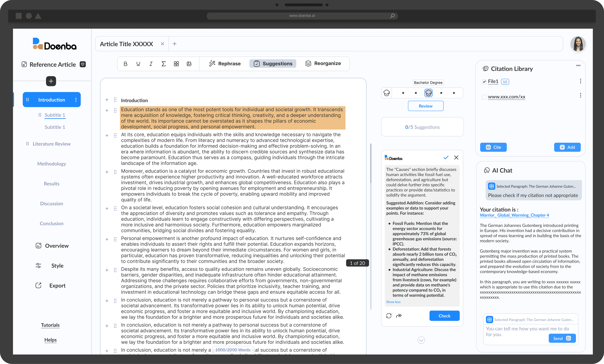The height and width of the screenshot is (364, 604).
Task: Go to the Results section
Action: click(x=52, y=184)
